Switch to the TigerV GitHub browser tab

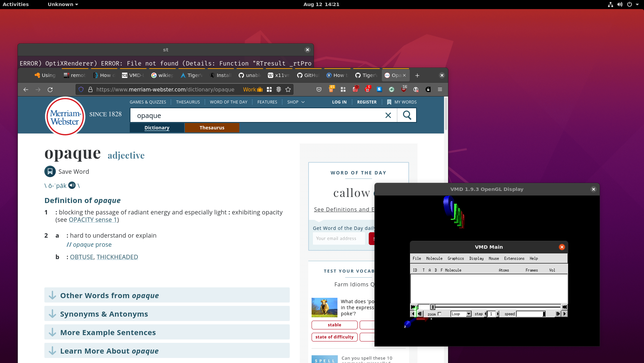pyautogui.click(x=367, y=75)
